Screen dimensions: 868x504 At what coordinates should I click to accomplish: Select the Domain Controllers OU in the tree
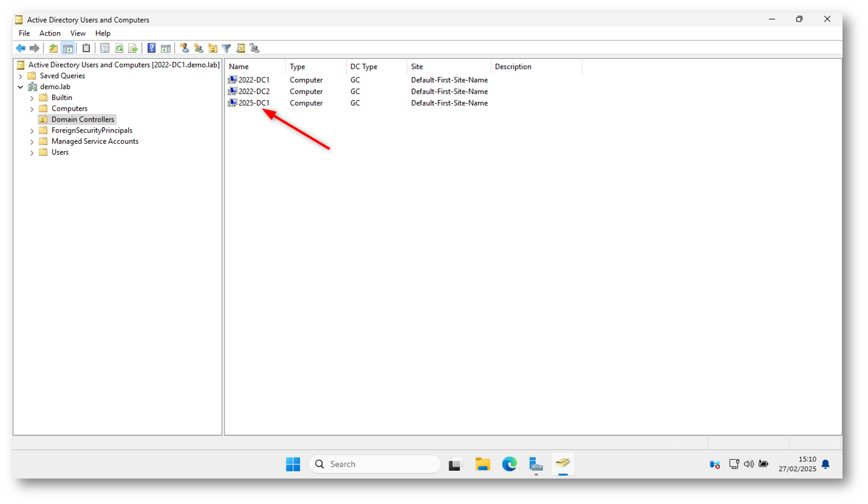tap(83, 119)
